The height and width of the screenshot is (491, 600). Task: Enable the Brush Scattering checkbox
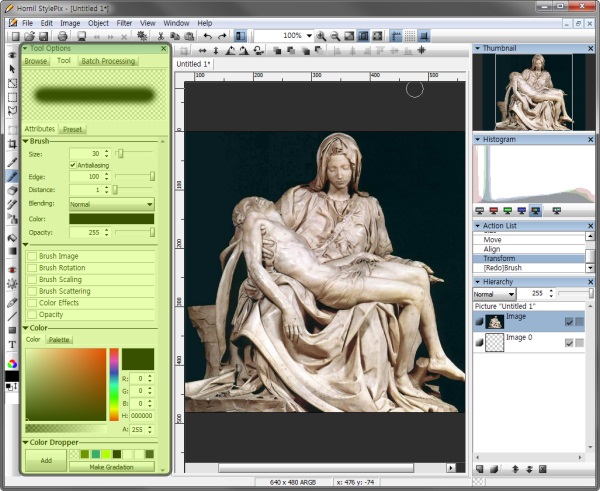pos(32,291)
